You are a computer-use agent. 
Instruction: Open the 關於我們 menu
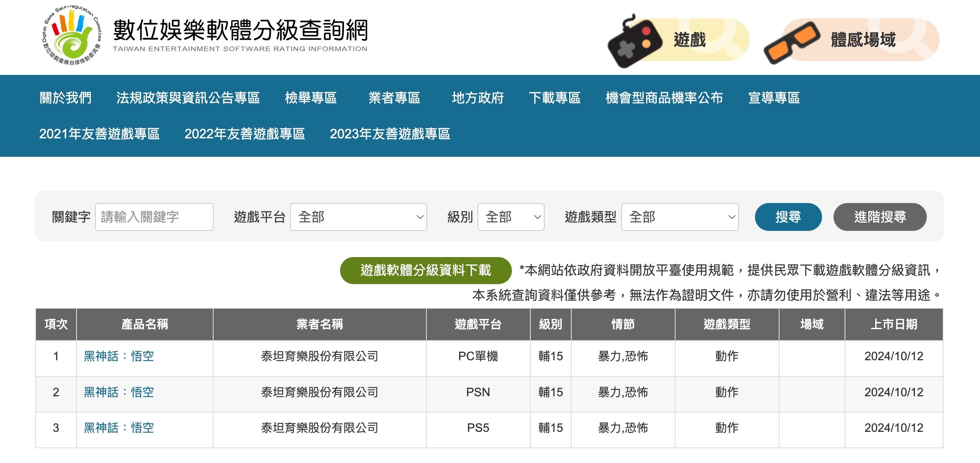click(65, 98)
